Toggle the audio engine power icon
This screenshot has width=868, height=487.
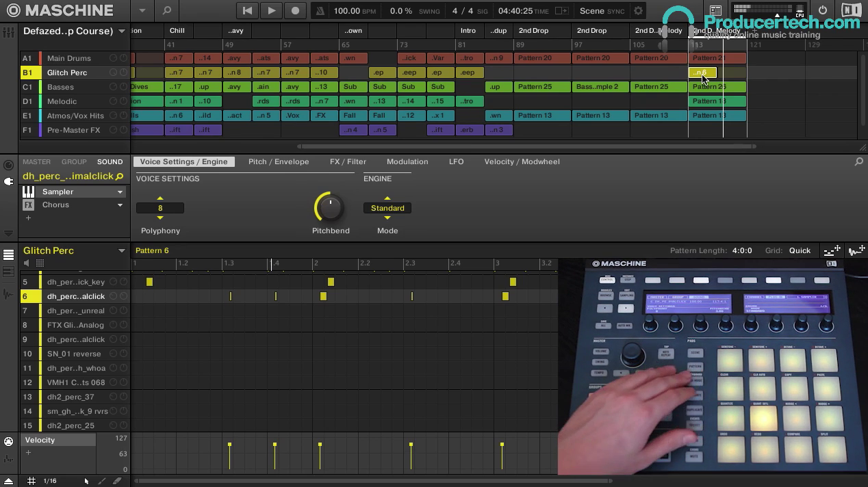click(823, 10)
